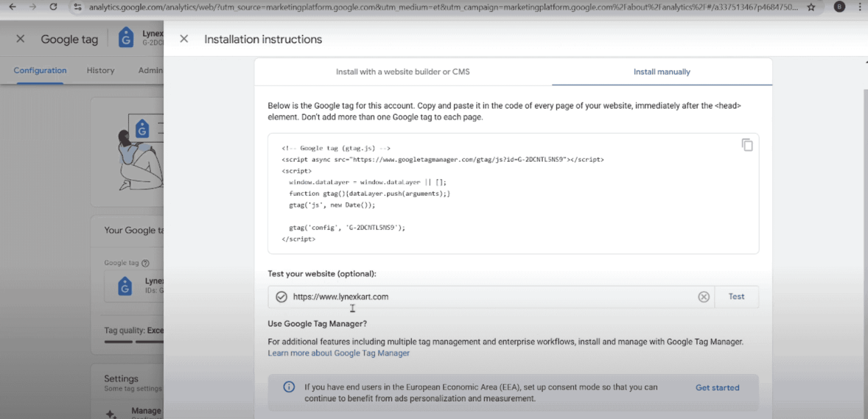This screenshot has width=868, height=419.
Task: Clear the website URL field
Action: 704,296
